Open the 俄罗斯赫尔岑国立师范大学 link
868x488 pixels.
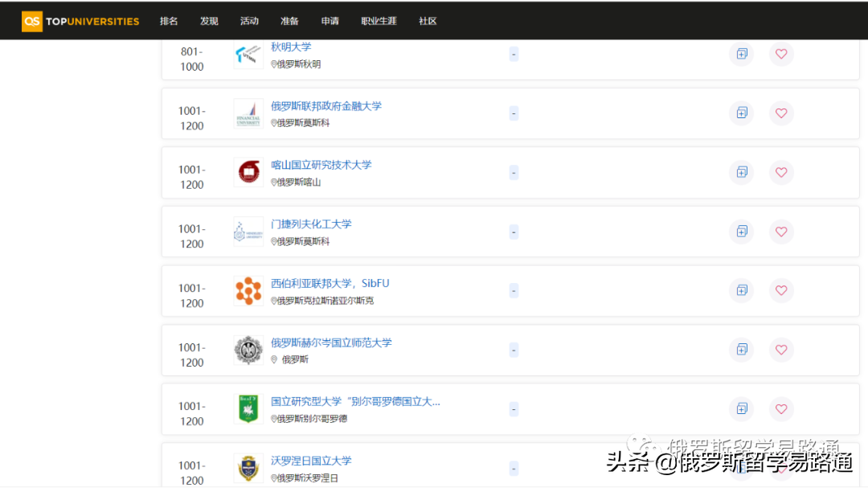point(331,342)
